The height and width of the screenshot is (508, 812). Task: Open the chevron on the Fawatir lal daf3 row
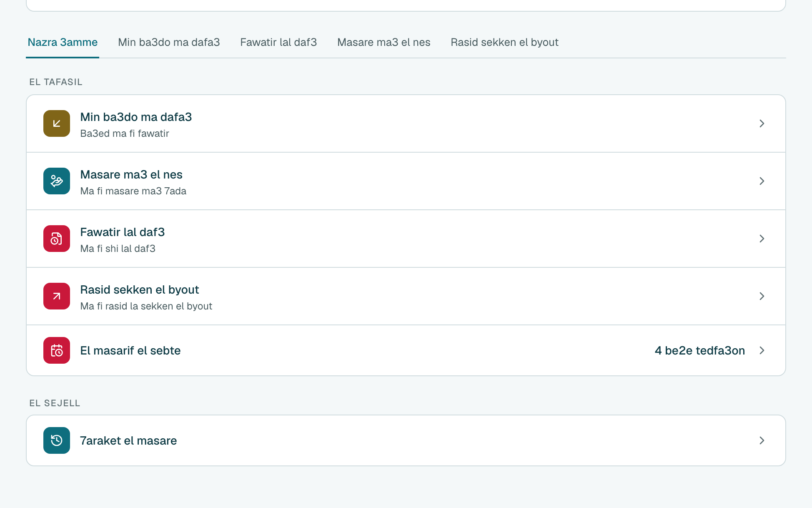762,239
